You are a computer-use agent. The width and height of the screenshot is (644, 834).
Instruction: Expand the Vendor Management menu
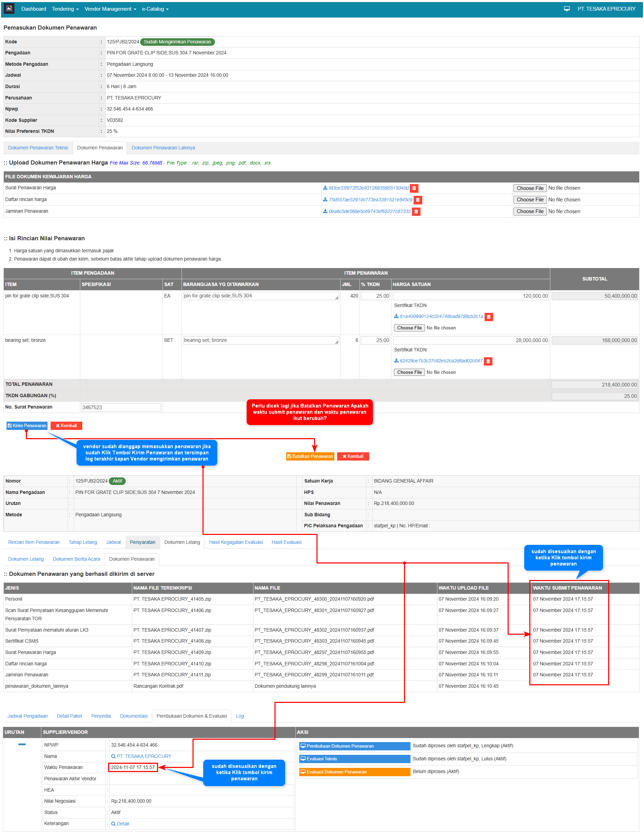coord(110,9)
